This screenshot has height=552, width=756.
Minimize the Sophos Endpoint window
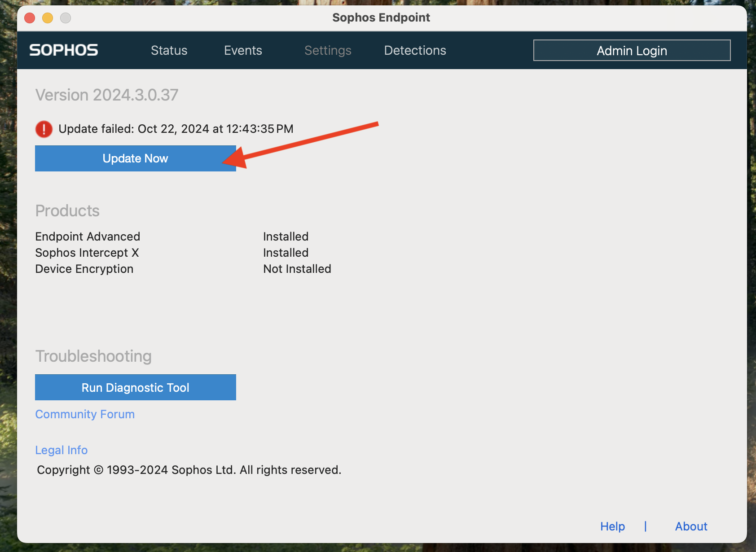(48, 18)
